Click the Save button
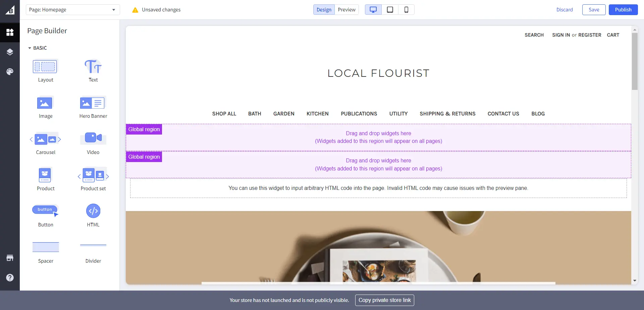The width and height of the screenshot is (644, 310). tap(594, 10)
